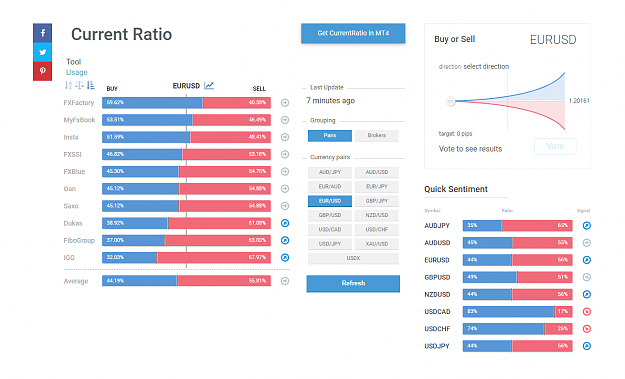Image resolution: width=625 pixels, height=379 pixels.
Task: Click the signal arrow for Insta
Action: tap(285, 137)
